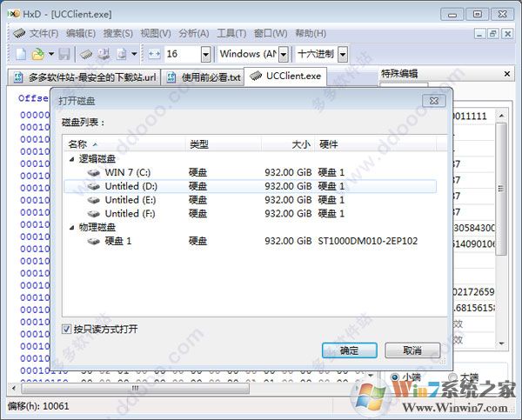This screenshot has height=420, width=522.
Task: Open the 搜索(S) menu
Action: click(117, 34)
